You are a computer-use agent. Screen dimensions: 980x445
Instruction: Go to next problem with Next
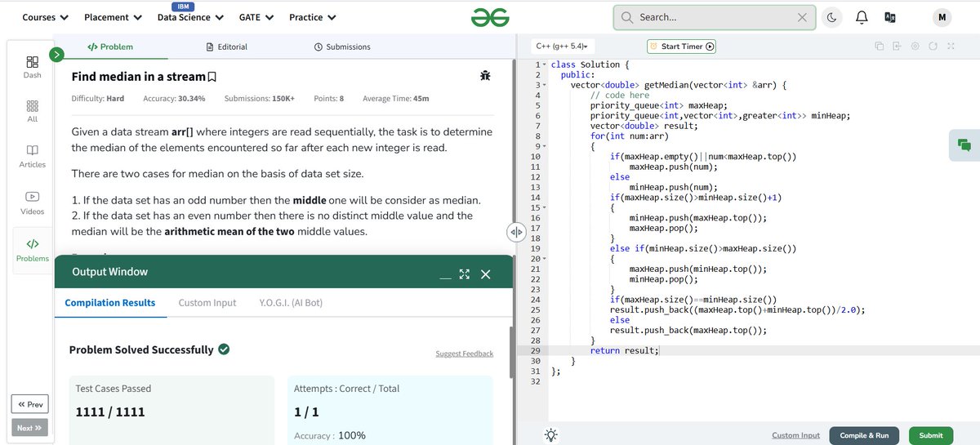29,428
